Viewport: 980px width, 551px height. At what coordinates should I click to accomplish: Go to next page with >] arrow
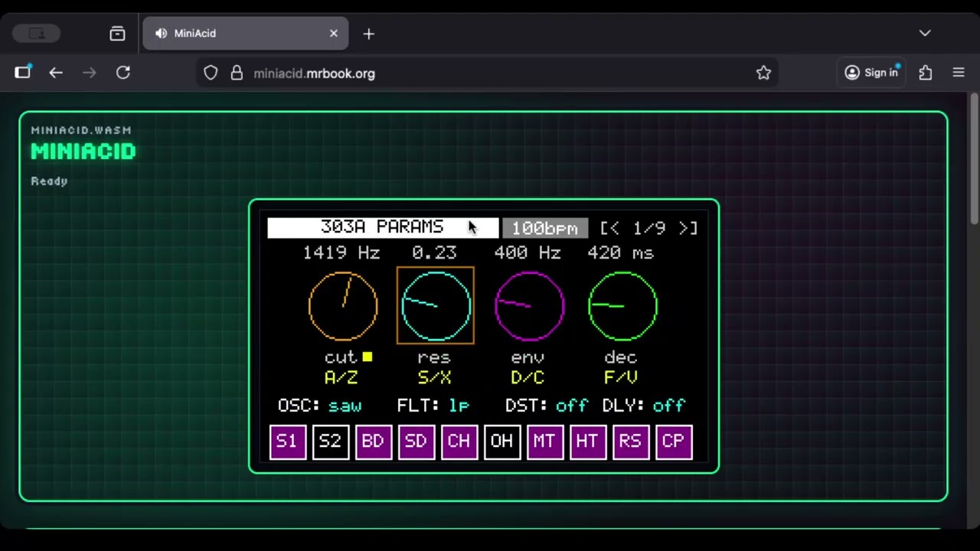[688, 228]
